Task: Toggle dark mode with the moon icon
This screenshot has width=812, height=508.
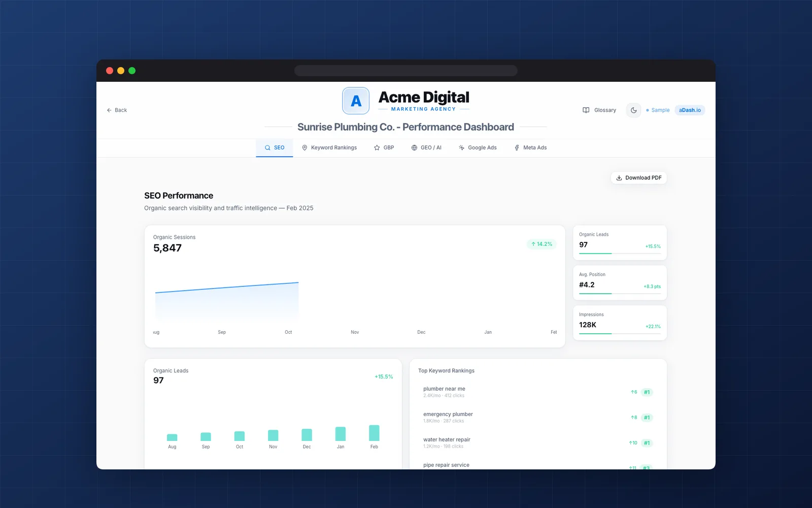Action: click(633, 110)
